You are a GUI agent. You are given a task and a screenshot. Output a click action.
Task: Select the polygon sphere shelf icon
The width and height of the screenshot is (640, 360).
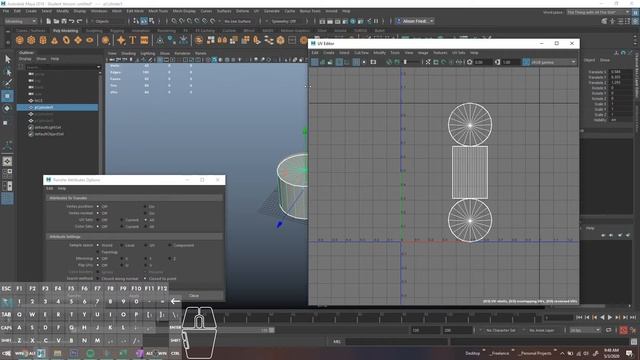tap(20, 40)
